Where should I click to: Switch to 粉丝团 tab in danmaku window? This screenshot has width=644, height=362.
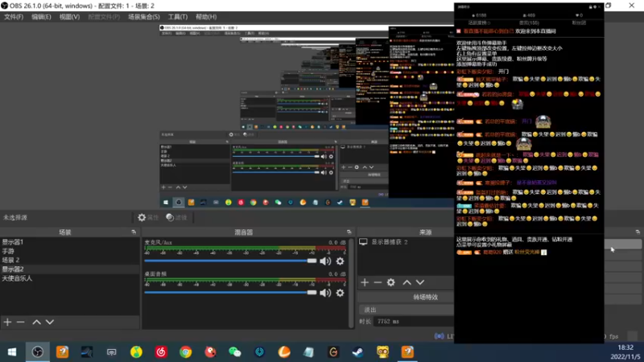579,23
